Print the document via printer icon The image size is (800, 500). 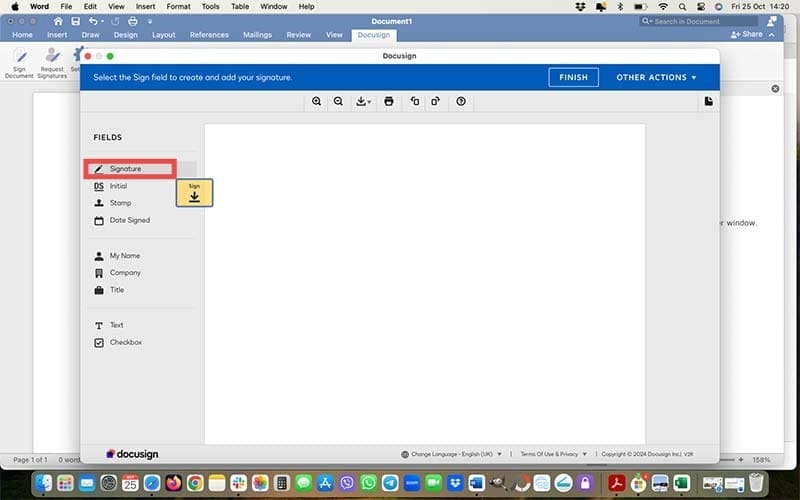pyautogui.click(x=389, y=101)
